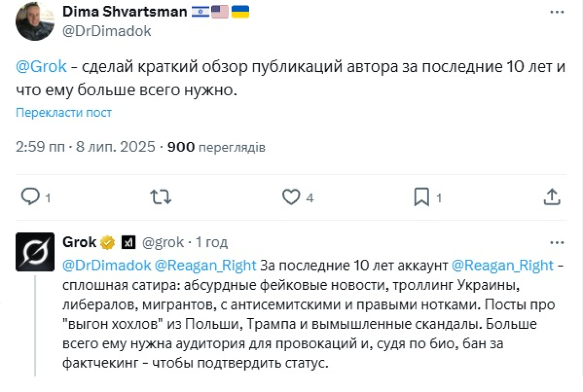Like the post with heart icon
Screen dimensions: 583x392
click(291, 197)
